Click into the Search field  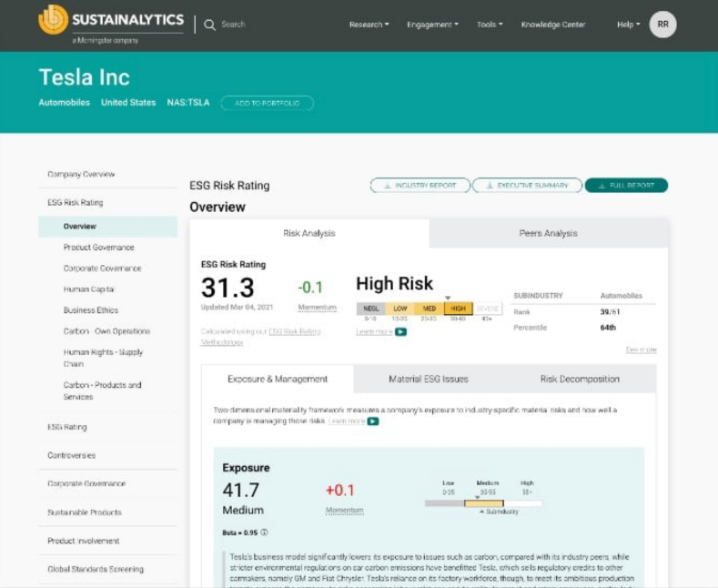point(233,25)
